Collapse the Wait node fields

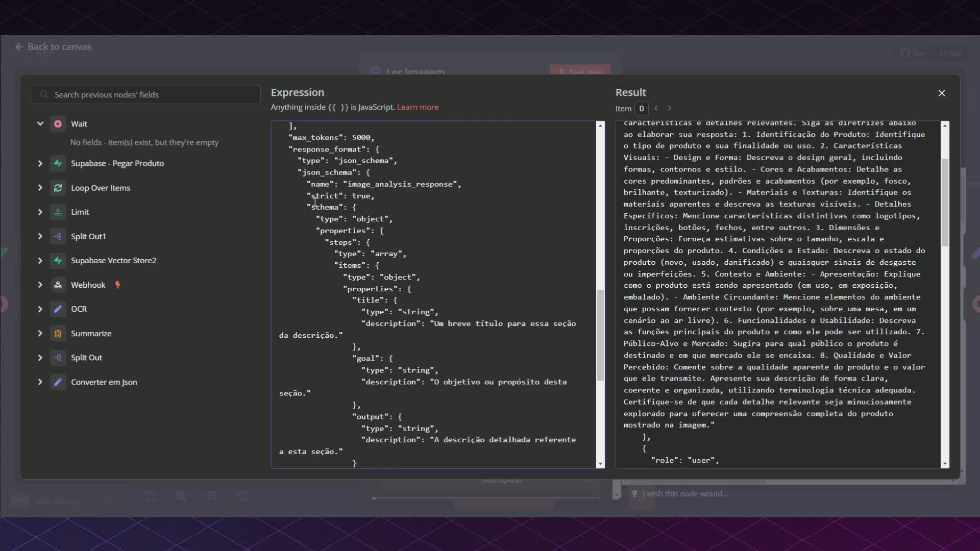(40, 124)
